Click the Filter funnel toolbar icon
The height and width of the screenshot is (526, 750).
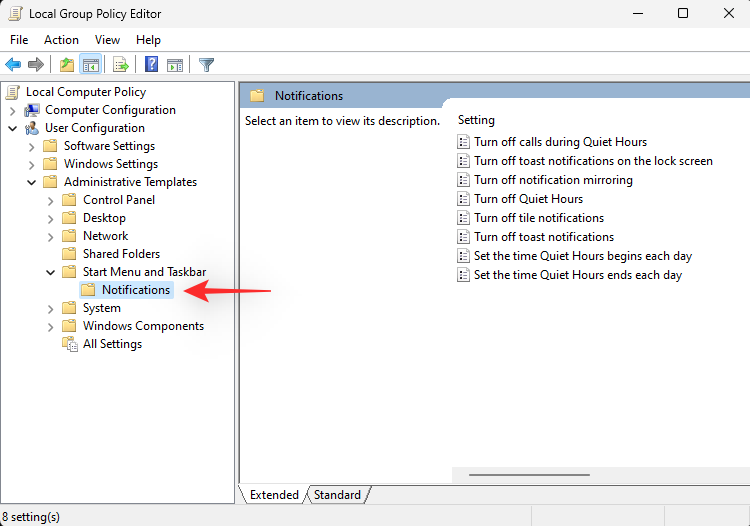(x=206, y=65)
